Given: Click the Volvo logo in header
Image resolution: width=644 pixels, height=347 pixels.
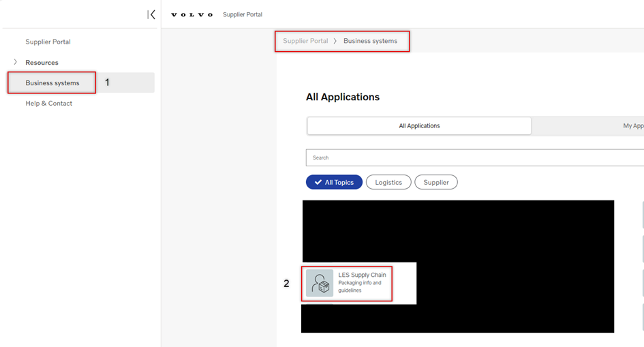Looking at the screenshot, I should 191,14.
